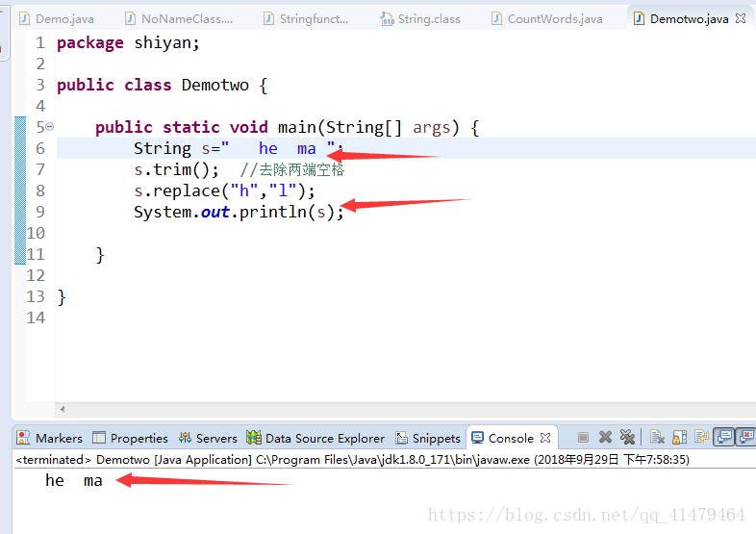Screen dimensions: 756x534
Task: Click the Servers tab icon
Action: [185, 438]
